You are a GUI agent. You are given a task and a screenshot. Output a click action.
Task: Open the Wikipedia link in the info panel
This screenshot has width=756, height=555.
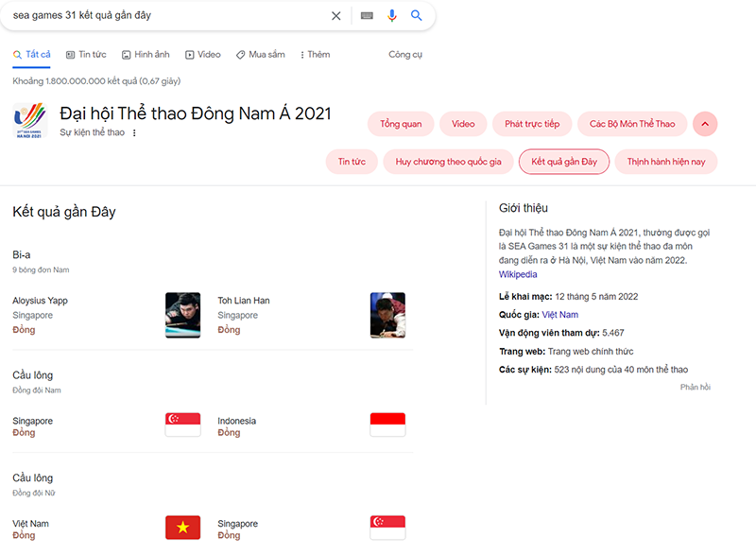pyautogui.click(x=518, y=274)
